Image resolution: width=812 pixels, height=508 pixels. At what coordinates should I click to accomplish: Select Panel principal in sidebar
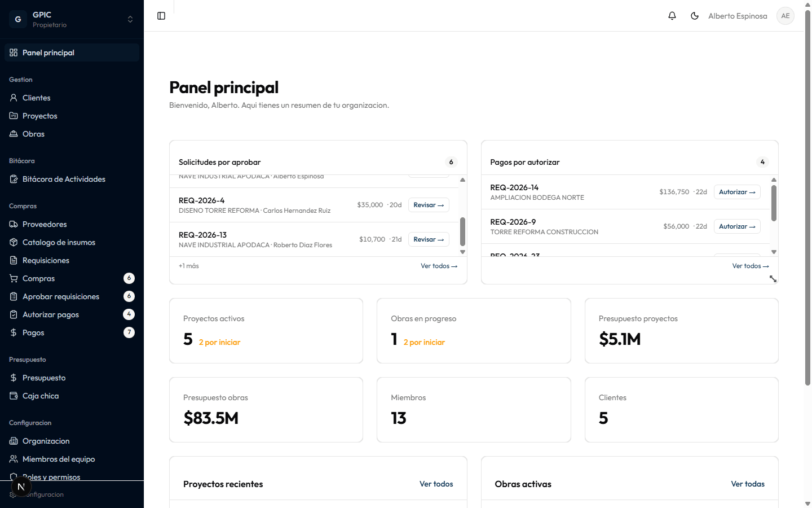[x=72, y=52]
